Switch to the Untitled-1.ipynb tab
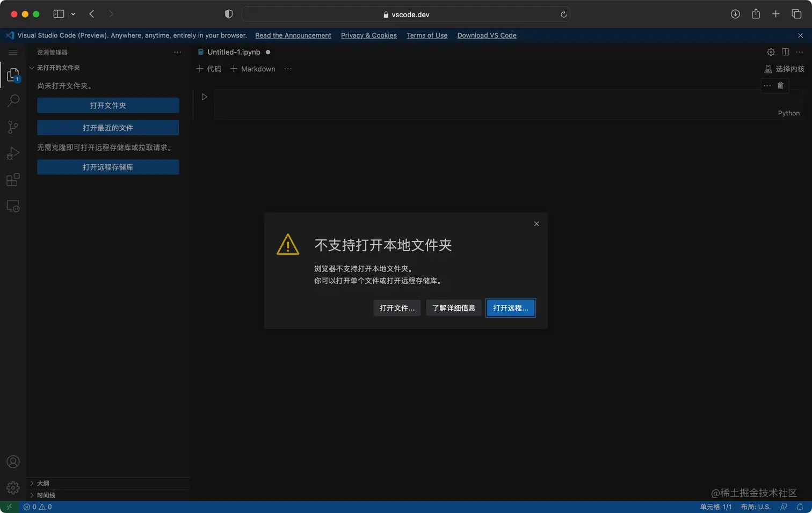Screen dimensions: 812x513 (x=234, y=52)
